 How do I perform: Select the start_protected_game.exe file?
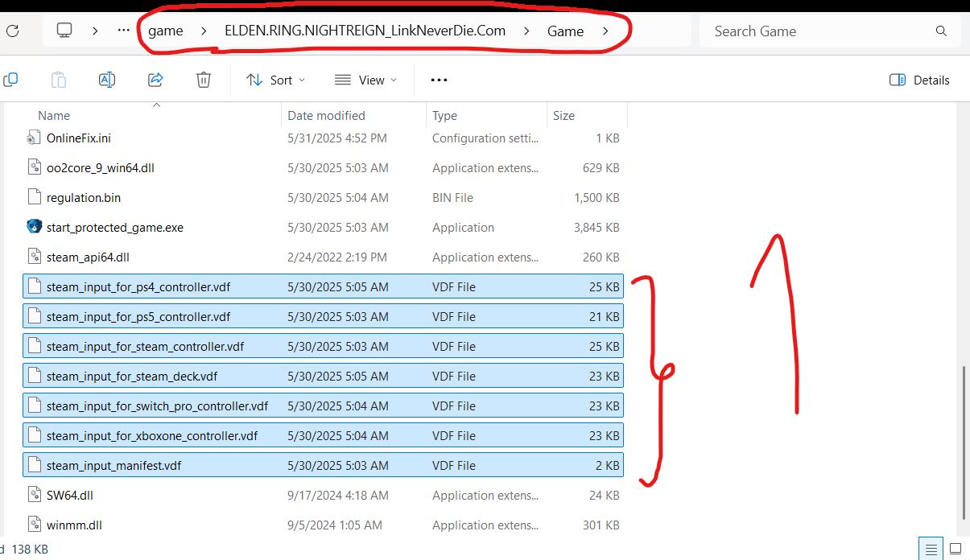pyautogui.click(x=115, y=228)
